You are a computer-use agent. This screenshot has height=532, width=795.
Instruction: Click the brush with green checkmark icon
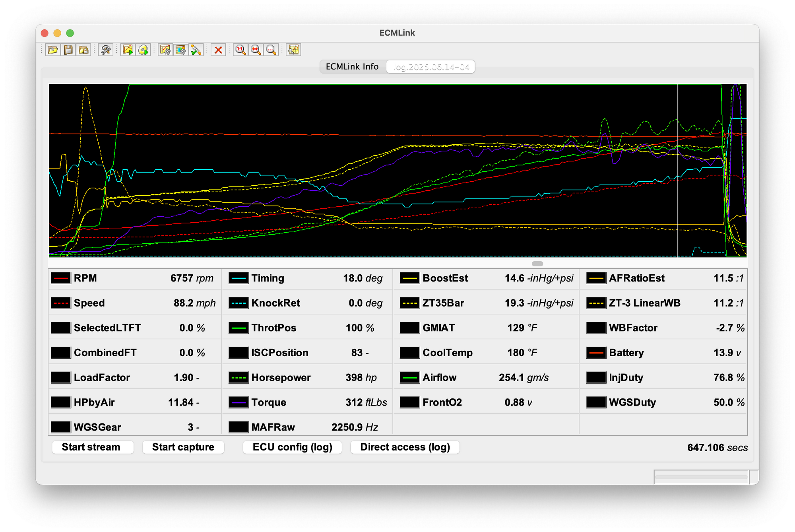pyautogui.click(x=196, y=50)
